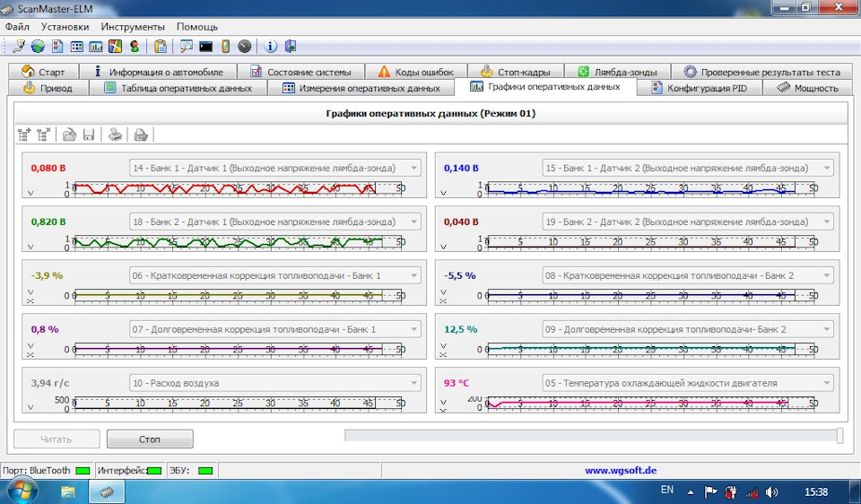Switch to the Проверенные результаты теста tab
The height and width of the screenshot is (504, 861).
coord(762,72)
